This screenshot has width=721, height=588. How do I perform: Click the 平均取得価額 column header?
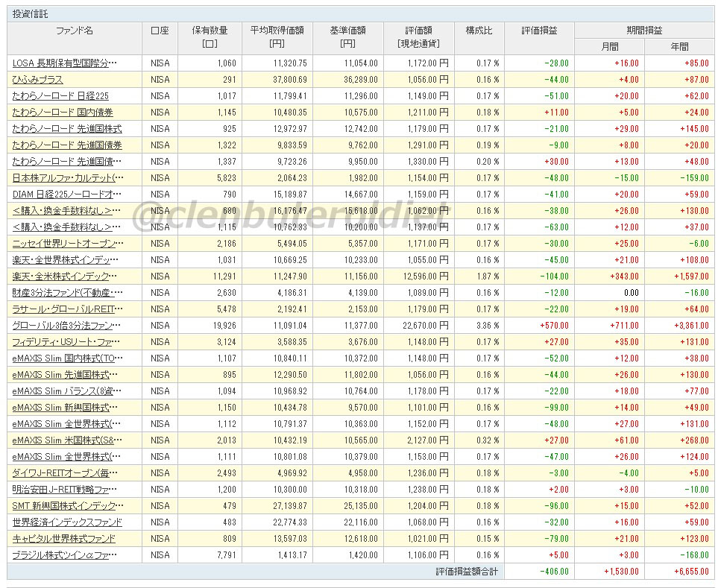coord(277,37)
